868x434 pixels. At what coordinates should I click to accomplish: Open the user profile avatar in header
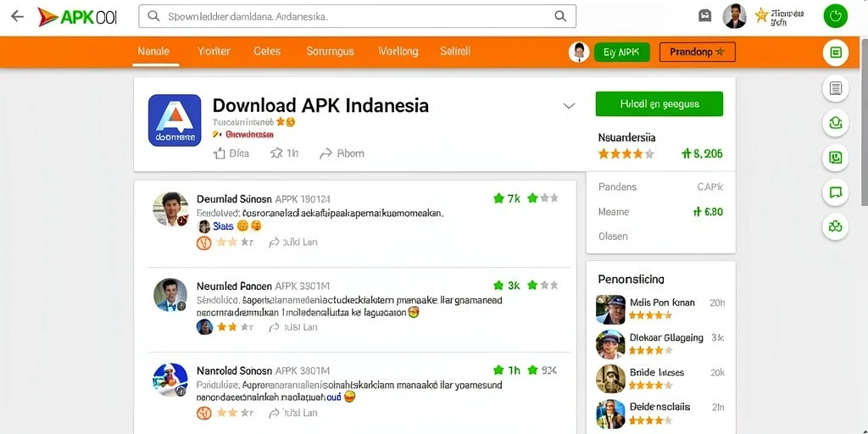(734, 16)
